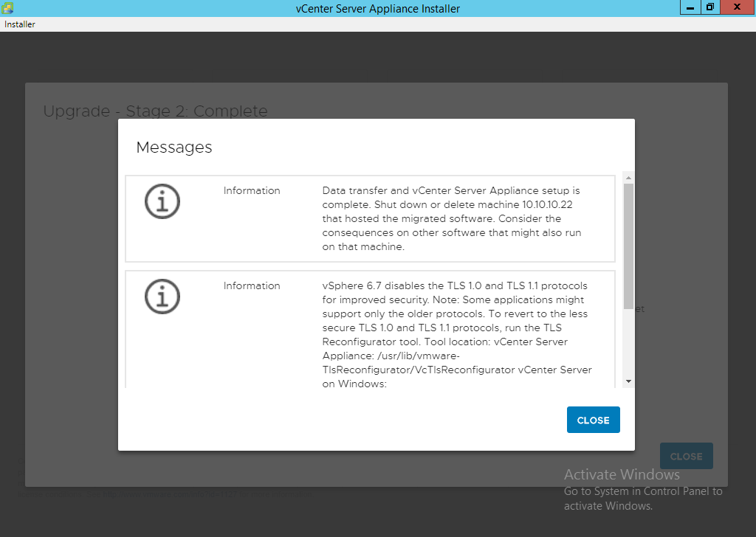Close the Messages dialog with the bright CLOSE button
Viewport: 756px width, 537px height.
click(593, 420)
